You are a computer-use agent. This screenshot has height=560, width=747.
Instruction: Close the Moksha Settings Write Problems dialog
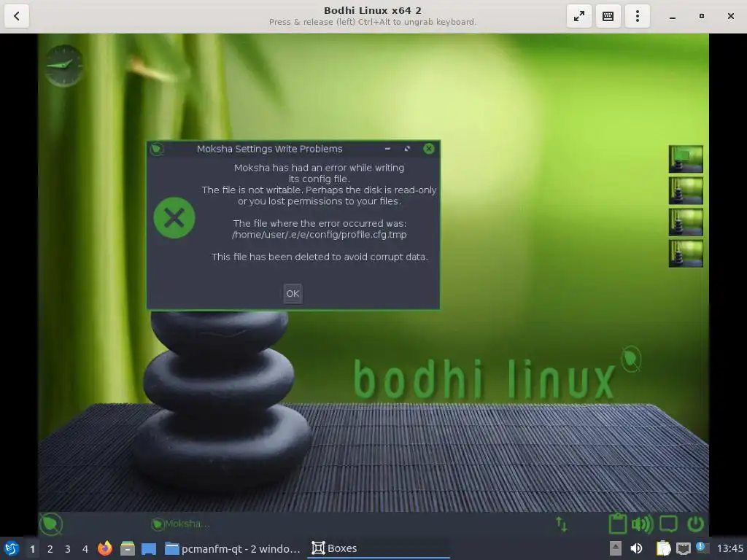coord(429,149)
